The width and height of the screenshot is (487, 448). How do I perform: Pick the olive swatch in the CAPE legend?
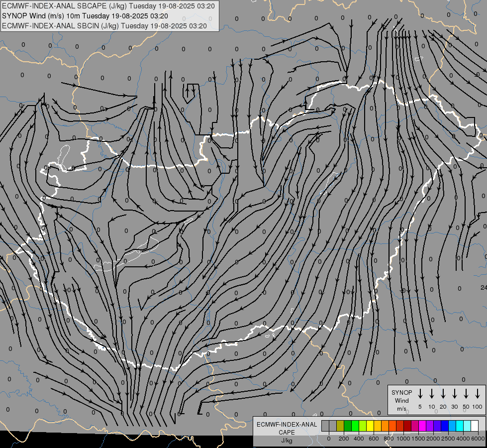pos(340,426)
